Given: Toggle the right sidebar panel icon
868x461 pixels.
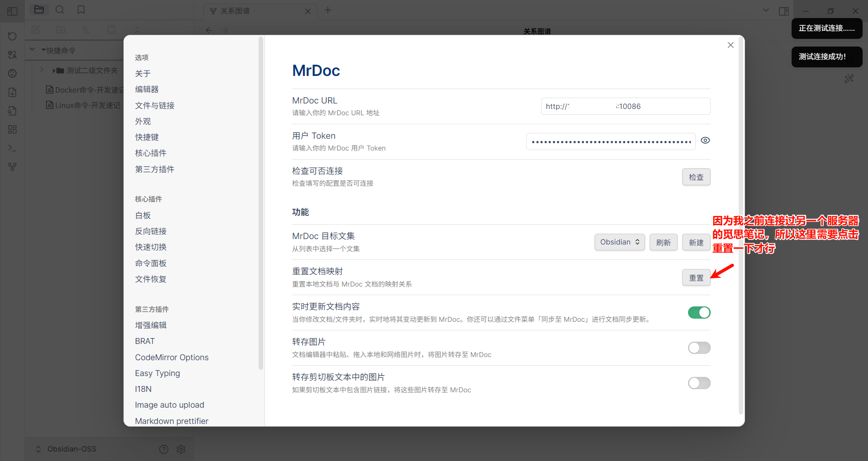Looking at the screenshot, I should point(784,11).
